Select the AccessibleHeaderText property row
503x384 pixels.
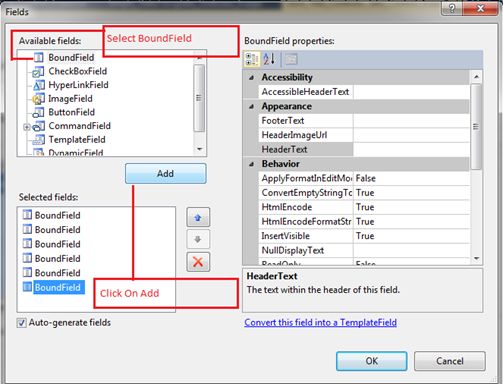[x=364, y=92]
